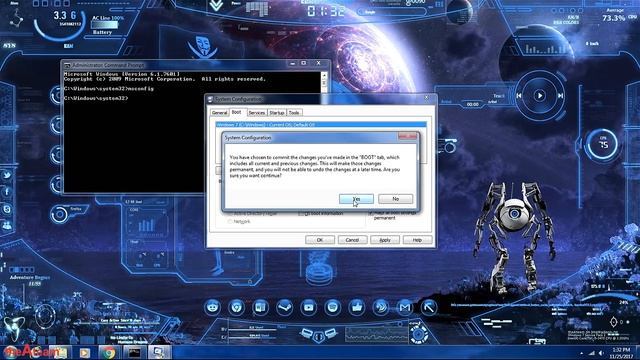Play track in the music player widget
The width and height of the screenshot is (640, 360).
540,96
